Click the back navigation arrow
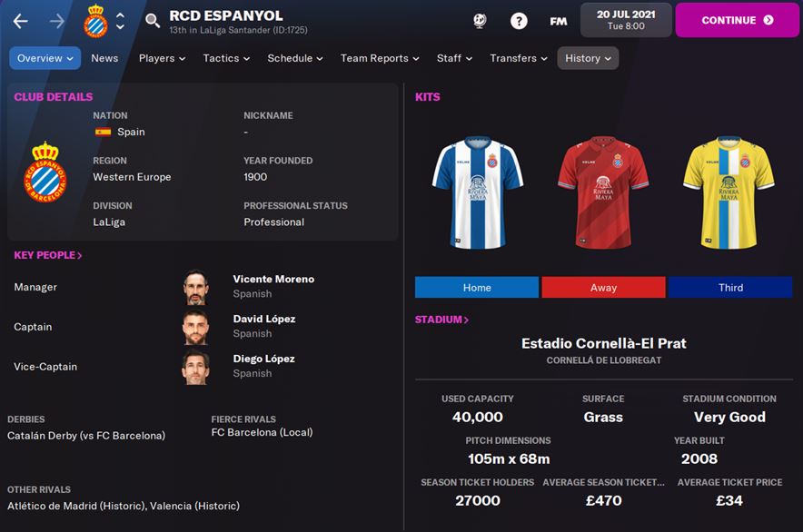The height and width of the screenshot is (532, 803). point(21,21)
